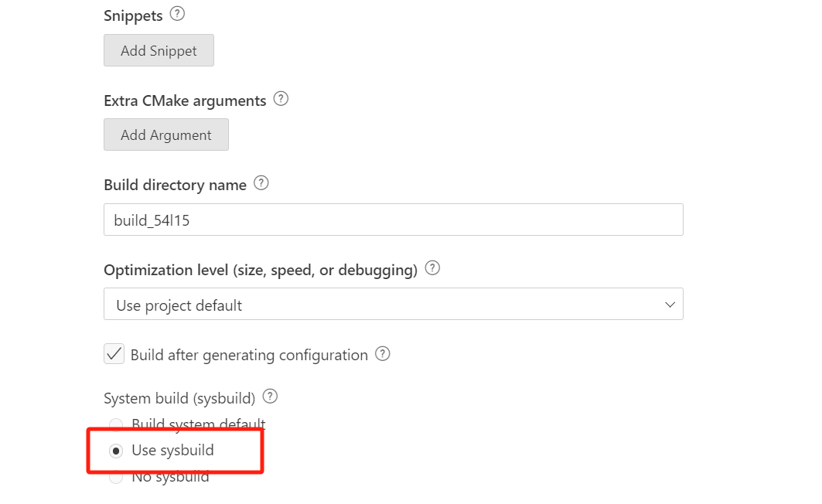Click the System build (sysbuild) help icon
Image resolution: width=822 pixels, height=504 pixels.
pyautogui.click(x=270, y=397)
